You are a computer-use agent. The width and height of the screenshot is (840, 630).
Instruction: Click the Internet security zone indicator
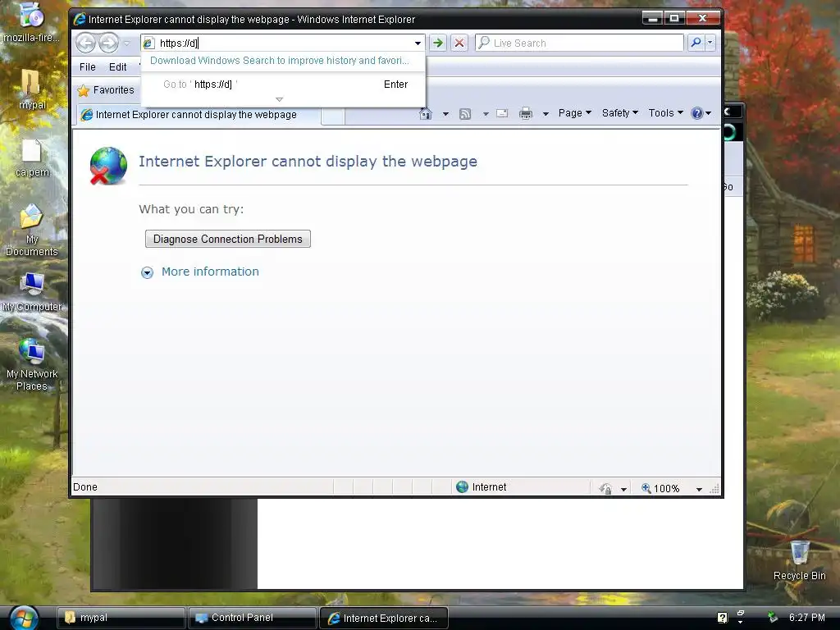pos(481,487)
